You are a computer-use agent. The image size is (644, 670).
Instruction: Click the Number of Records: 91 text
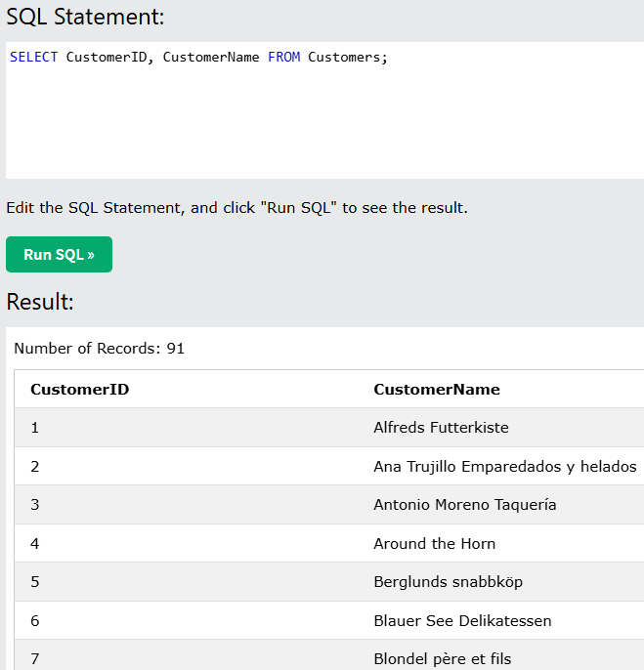click(99, 349)
